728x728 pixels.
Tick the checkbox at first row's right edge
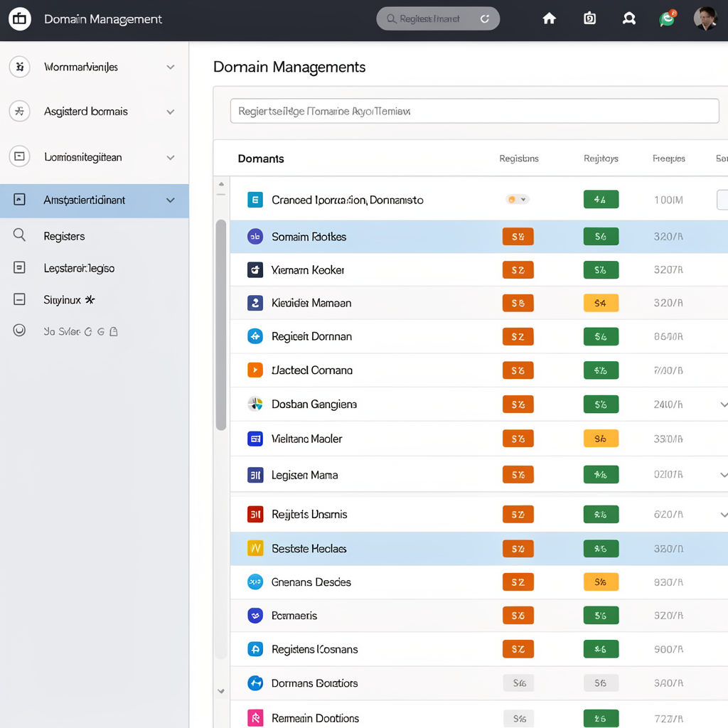[722, 200]
